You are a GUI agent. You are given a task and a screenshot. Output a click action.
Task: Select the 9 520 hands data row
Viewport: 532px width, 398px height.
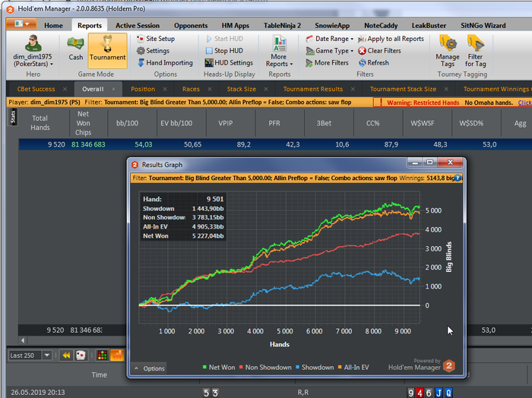tap(275, 144)
